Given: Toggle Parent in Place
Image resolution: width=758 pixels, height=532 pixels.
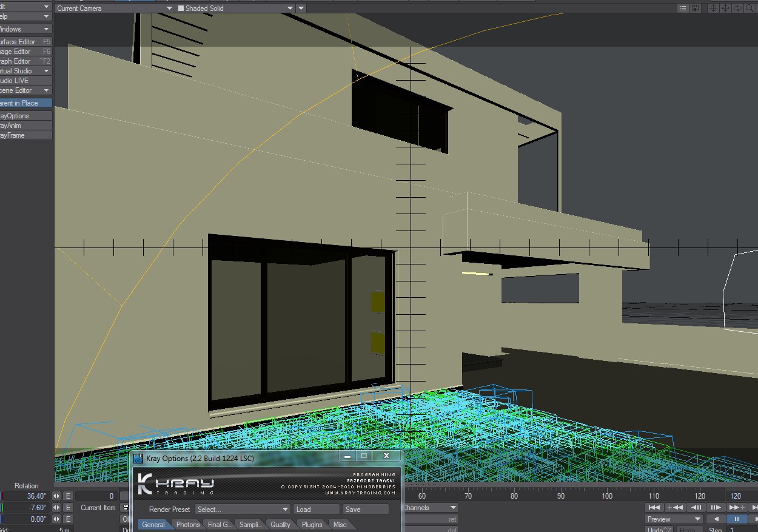Looking at the screenshot, I should click(26, 103).
